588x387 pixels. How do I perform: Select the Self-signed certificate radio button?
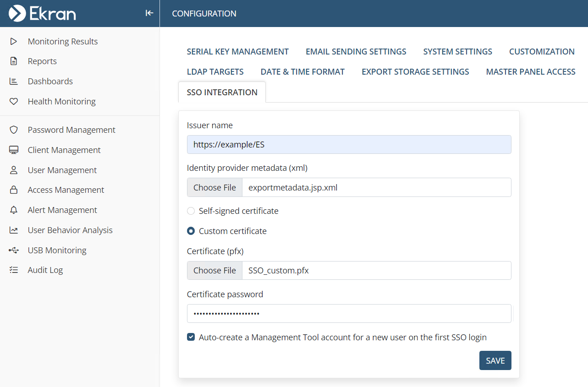point(191,211)
